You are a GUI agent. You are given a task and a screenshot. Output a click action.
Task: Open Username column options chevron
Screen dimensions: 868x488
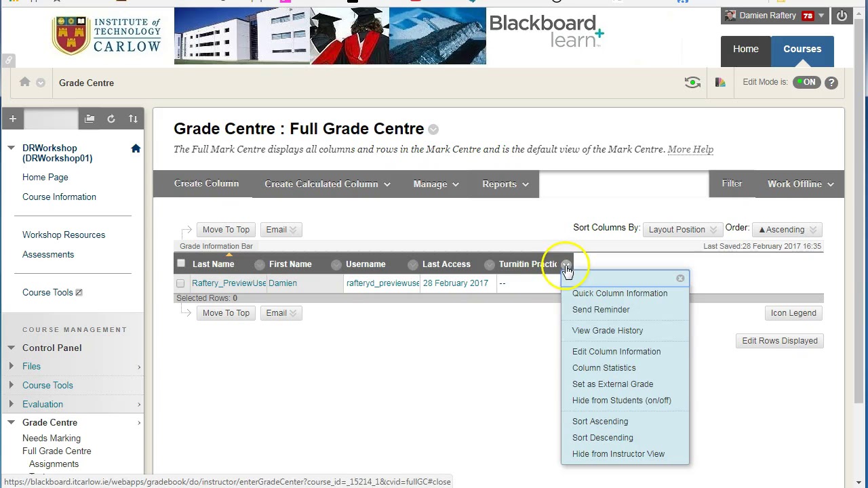[412, 264]
